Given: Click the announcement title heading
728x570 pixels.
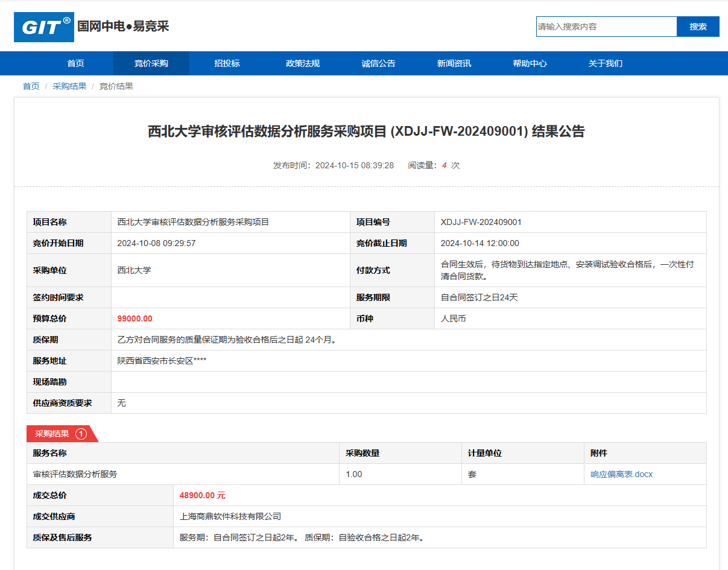Looking at the screenshot, I should pyautogui.click(x=366, y=131).
